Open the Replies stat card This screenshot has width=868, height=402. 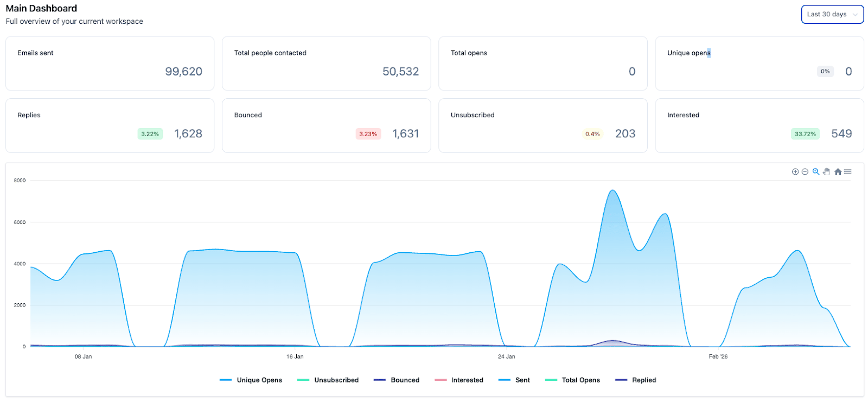[110, 126]
